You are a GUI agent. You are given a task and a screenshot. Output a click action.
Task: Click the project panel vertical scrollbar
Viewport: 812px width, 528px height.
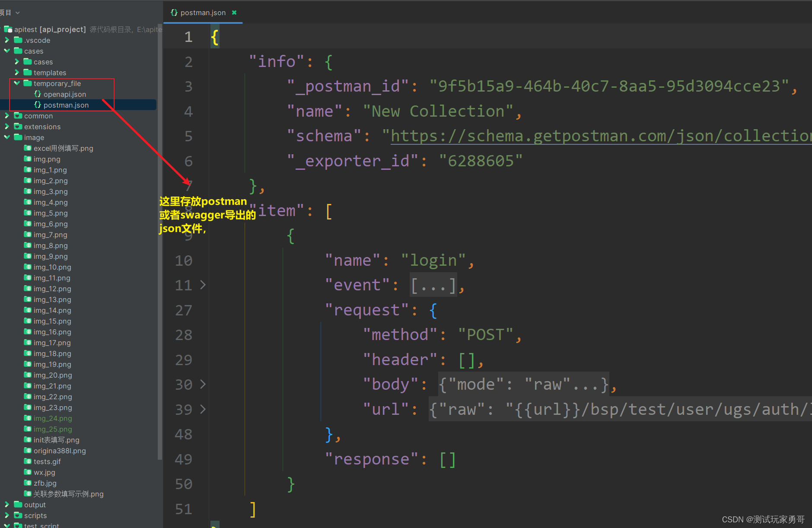[160, 242]
